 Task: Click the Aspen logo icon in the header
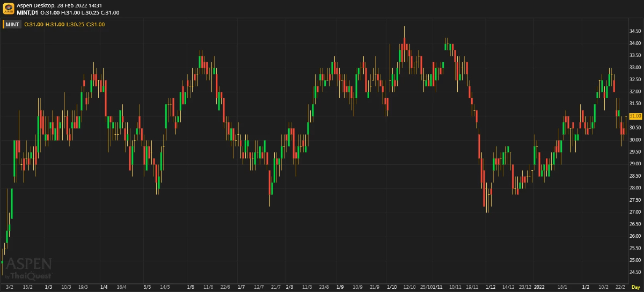(9, 9)
